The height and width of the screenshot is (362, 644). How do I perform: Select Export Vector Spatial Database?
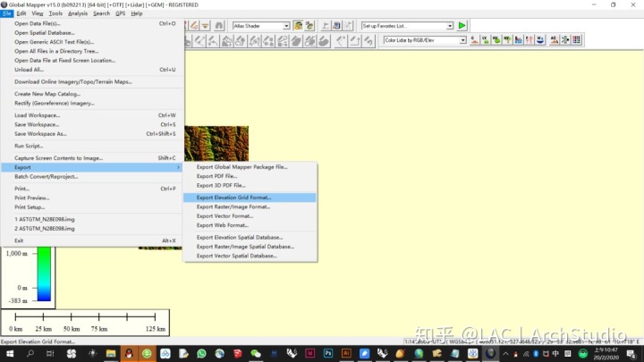250,256
